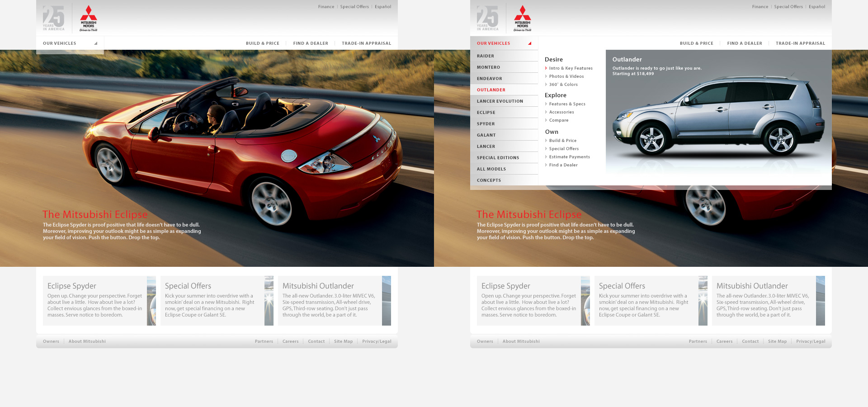Viewport: 868px width, 407px height.
Task: Click Owners in right page footer
Action: tap(485, 341)
